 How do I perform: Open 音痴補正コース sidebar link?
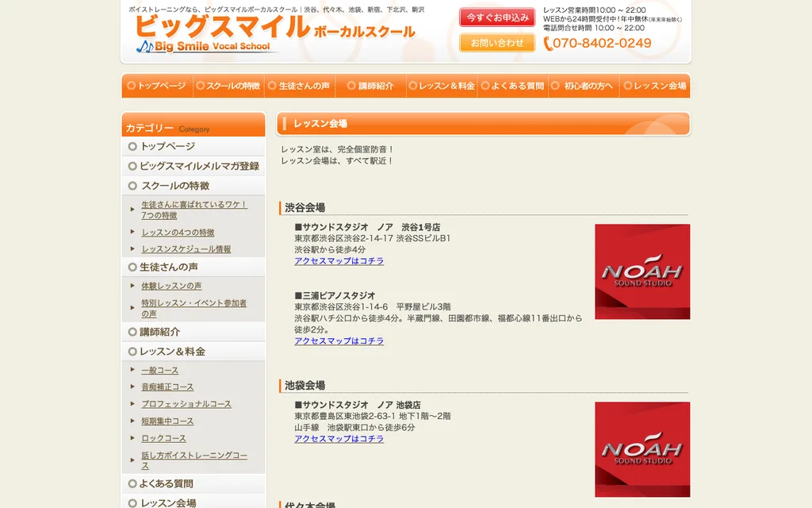point(168,387)
